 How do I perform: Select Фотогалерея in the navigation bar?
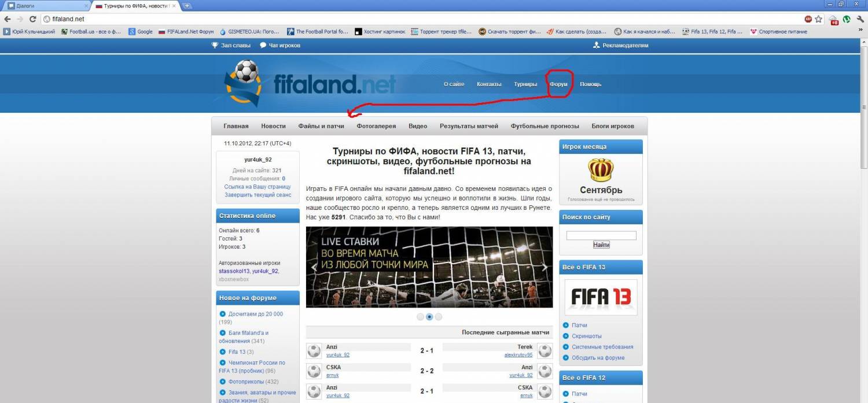376,126
